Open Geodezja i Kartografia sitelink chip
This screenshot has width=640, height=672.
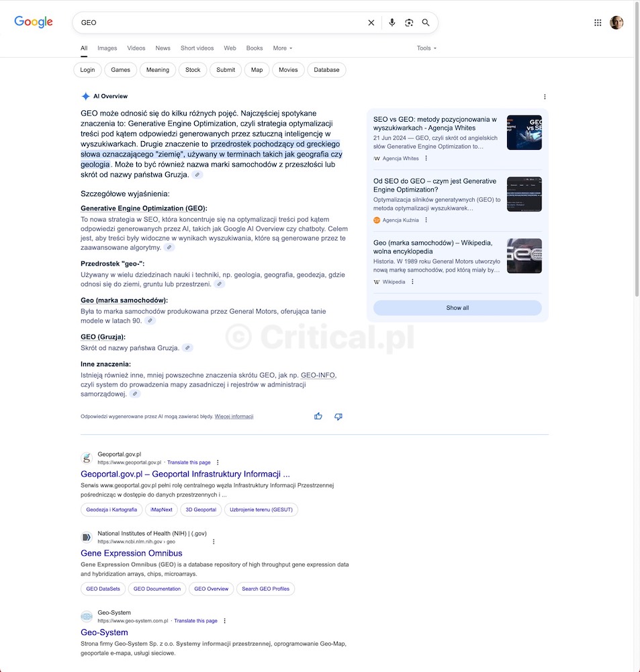tap(111, 509)
